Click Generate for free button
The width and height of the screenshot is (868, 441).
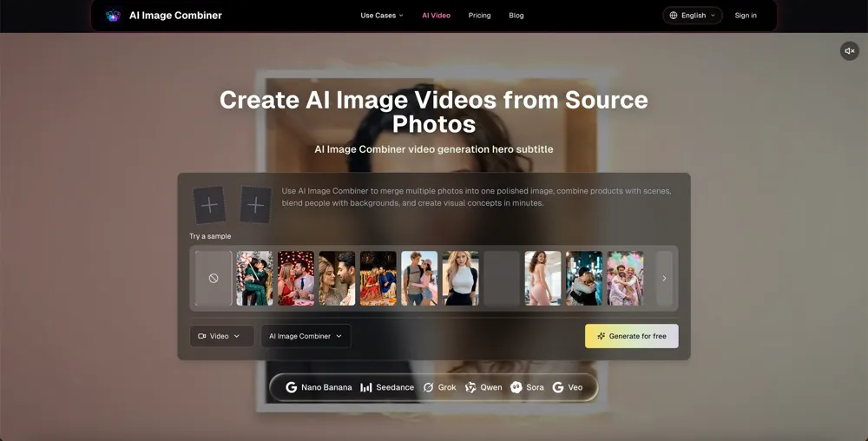[x=632, y=336]
